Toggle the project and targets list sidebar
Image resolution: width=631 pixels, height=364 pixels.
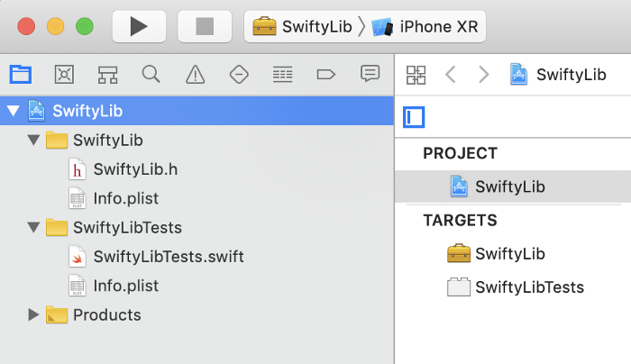pyautogui.click(x=415, y=117)
